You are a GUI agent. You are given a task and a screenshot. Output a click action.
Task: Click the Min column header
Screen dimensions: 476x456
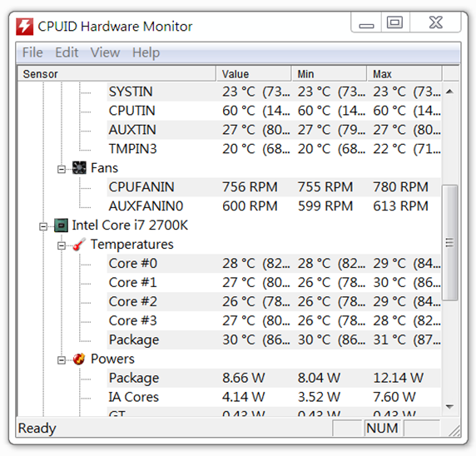329,74
